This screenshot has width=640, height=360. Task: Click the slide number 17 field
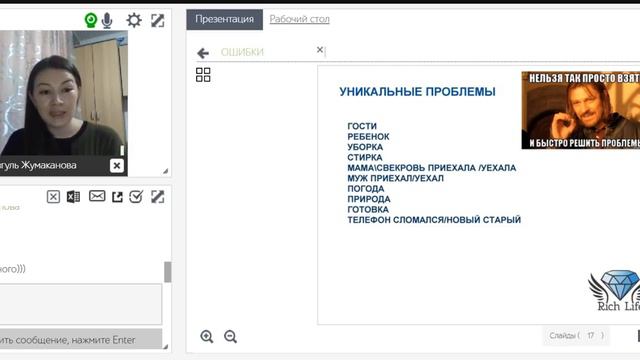click(x=591, y=336)
